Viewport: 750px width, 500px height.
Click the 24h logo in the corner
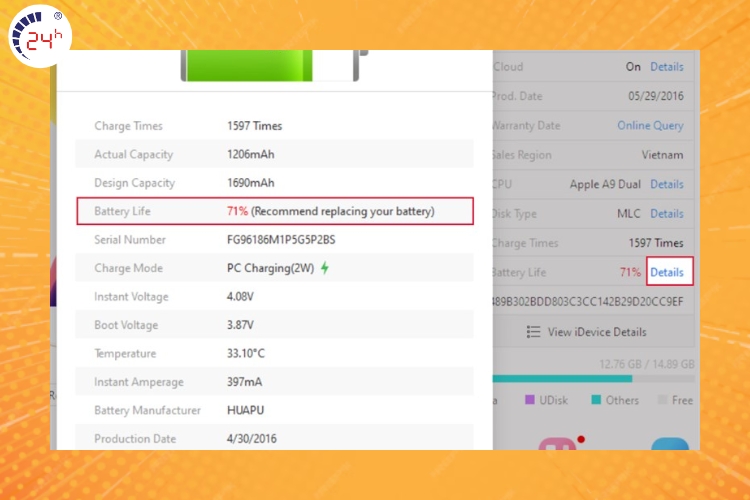coord(37,37)
